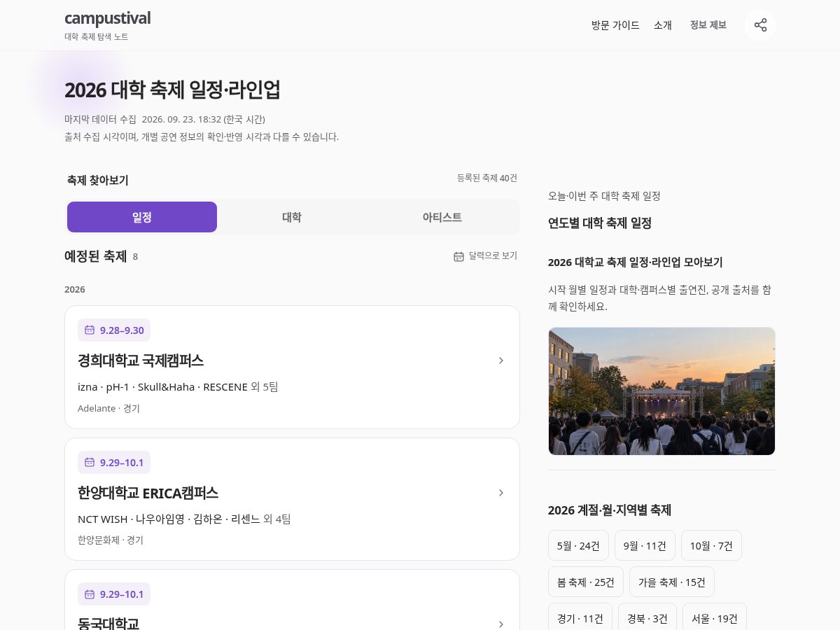Select the 서울 · 19건 region chip

tap(715, 618)
